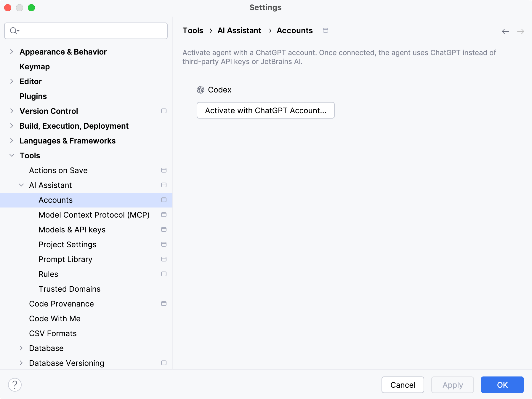
Task: Click the Codex OpenAI logo icon
Action: pos(201,90)
